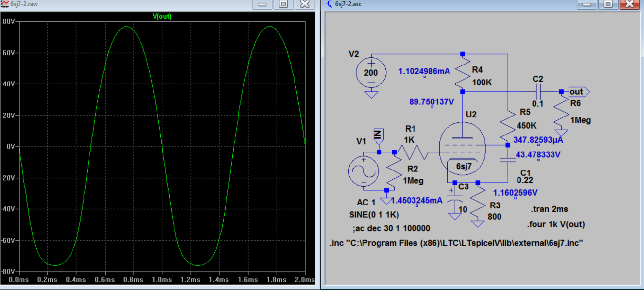Select capacitor C2 symbol
The image size is (644, 290).
point(538,92)
